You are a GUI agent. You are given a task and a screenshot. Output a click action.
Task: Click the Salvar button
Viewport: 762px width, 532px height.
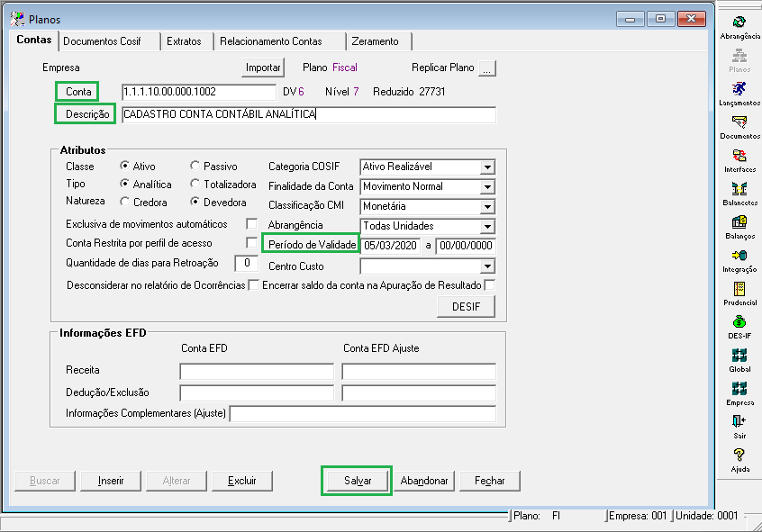click(358, 481)
